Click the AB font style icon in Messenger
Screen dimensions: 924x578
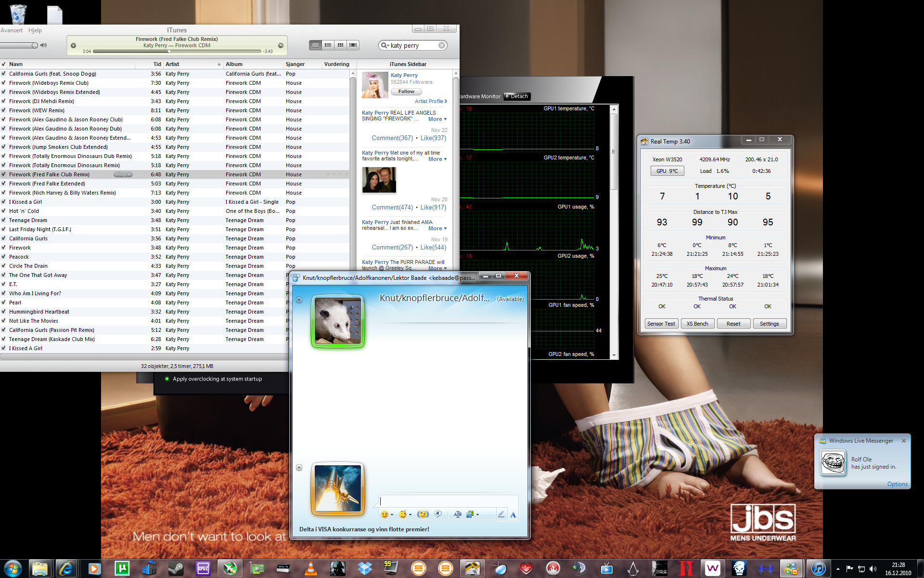[x=457, y=514]
